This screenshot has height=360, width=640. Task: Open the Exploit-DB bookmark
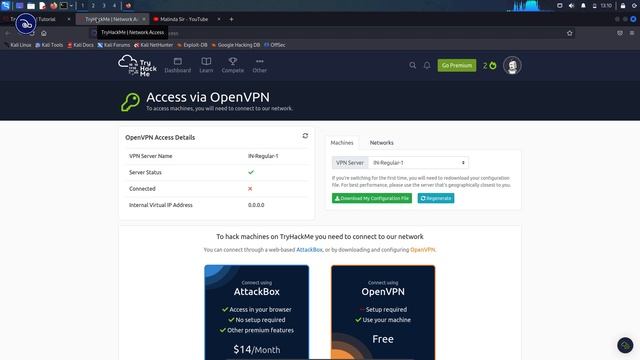[192, 45]
